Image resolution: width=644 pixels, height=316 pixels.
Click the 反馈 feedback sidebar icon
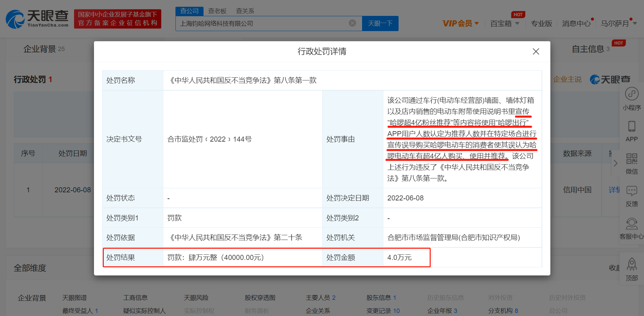631,194
